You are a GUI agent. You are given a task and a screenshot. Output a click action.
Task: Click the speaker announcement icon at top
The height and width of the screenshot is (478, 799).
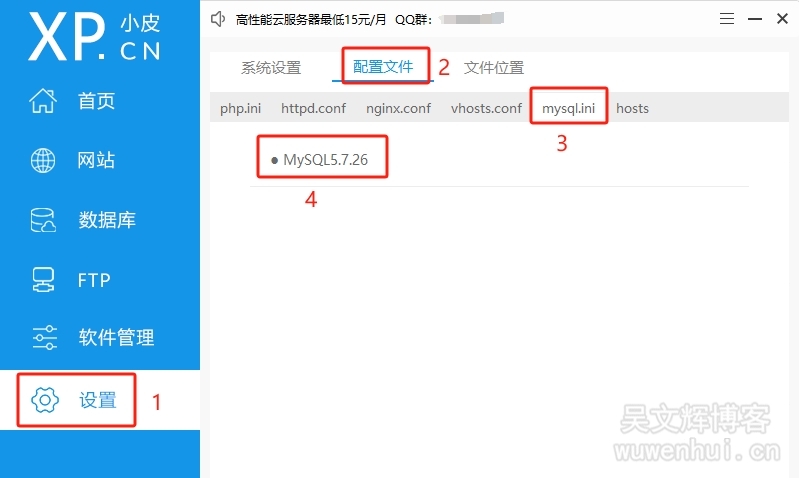coord(219,18)
